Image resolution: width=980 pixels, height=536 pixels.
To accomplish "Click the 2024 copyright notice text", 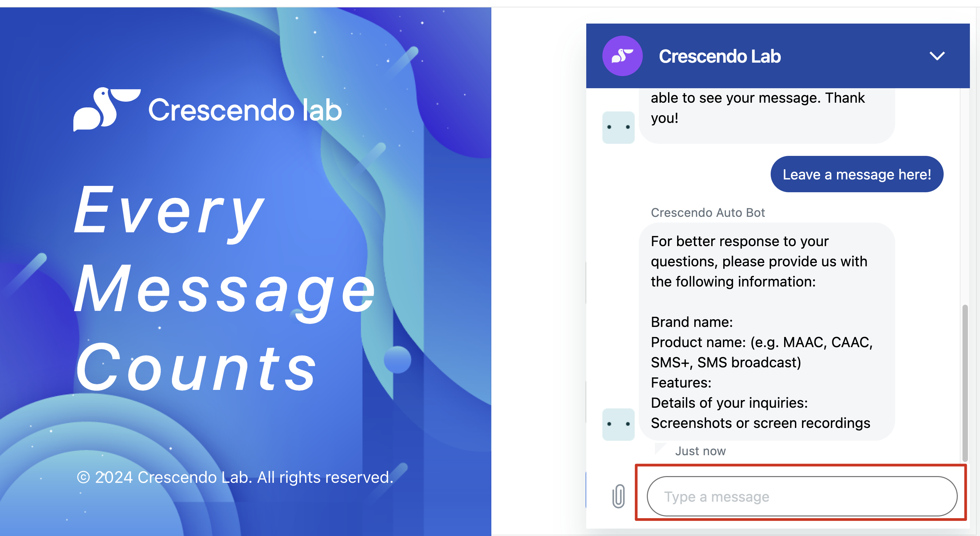I will click(235, 477).
